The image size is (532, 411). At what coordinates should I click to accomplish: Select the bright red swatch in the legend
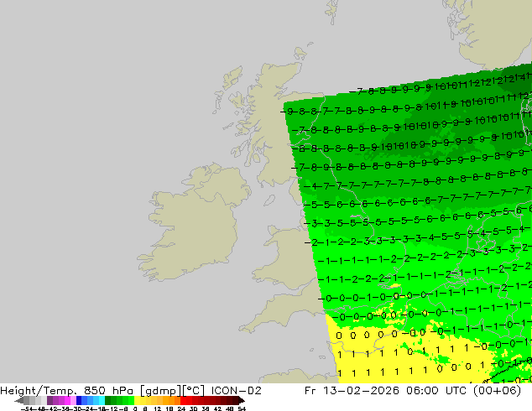pyautogui.click(x=183, y=400)
